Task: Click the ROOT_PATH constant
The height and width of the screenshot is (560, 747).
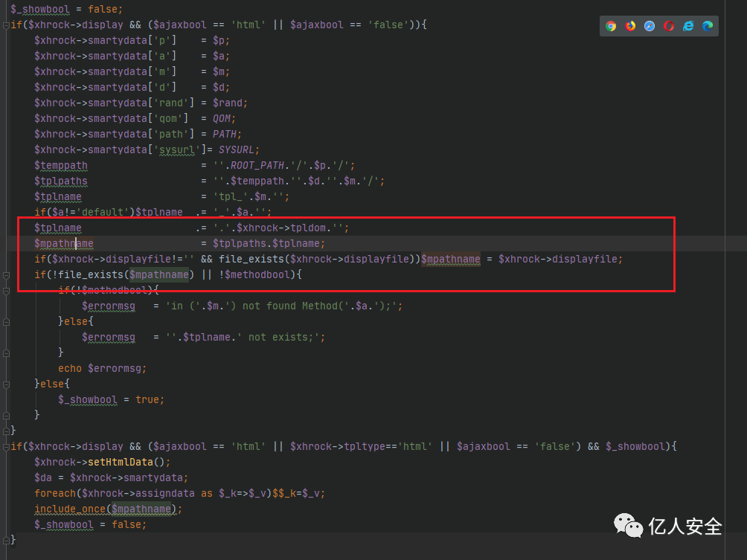Action: tap(257, 165)
